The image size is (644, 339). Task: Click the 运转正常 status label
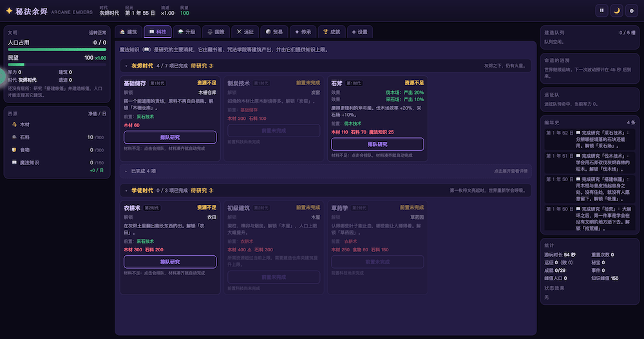tap(98, 33)
